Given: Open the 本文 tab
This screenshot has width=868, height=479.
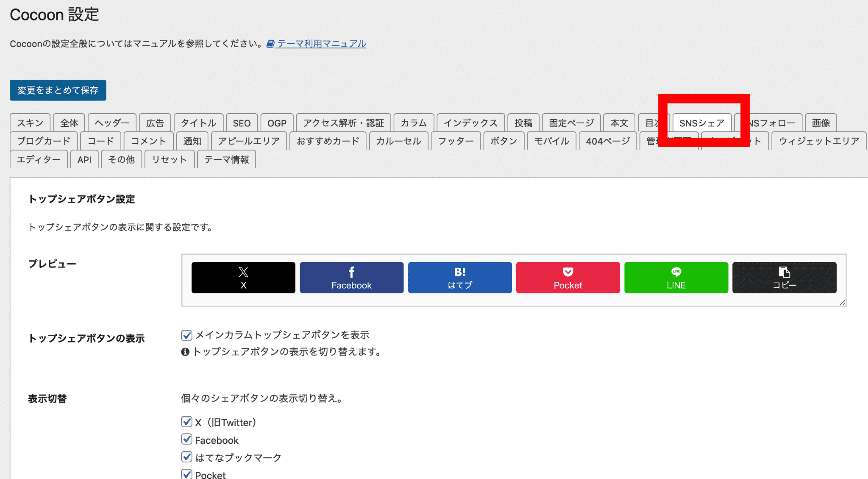Looking at the screenshot, I should tap(619, 123).
